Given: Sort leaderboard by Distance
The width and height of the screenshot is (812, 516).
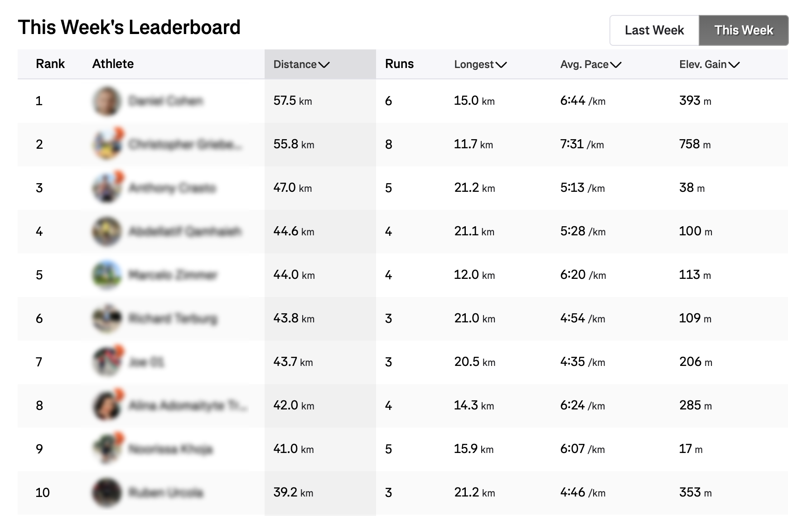Looking at the screenshot, I should click(x=300, y=64).
